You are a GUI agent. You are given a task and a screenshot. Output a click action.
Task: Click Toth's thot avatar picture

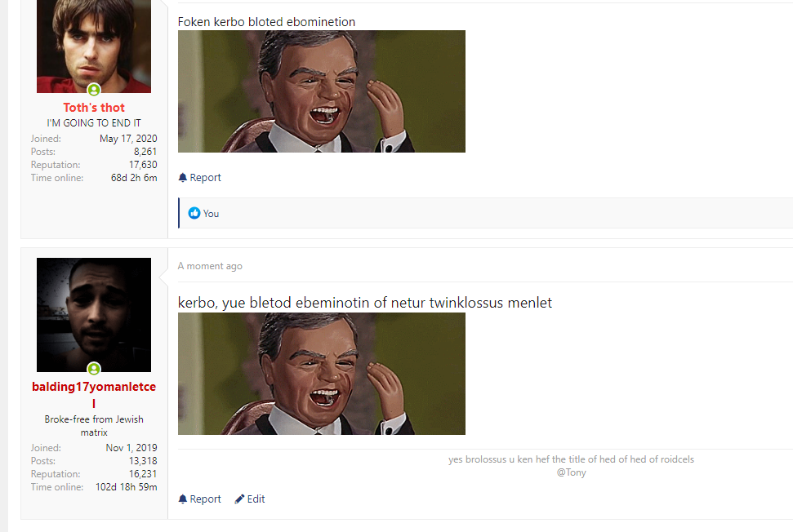(x=94, y=45)
